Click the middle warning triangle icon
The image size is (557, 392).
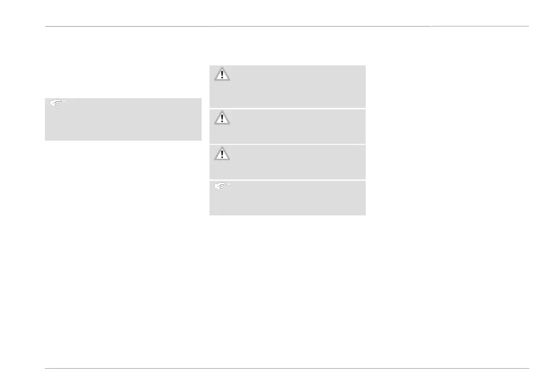click(x=222, y=117)
